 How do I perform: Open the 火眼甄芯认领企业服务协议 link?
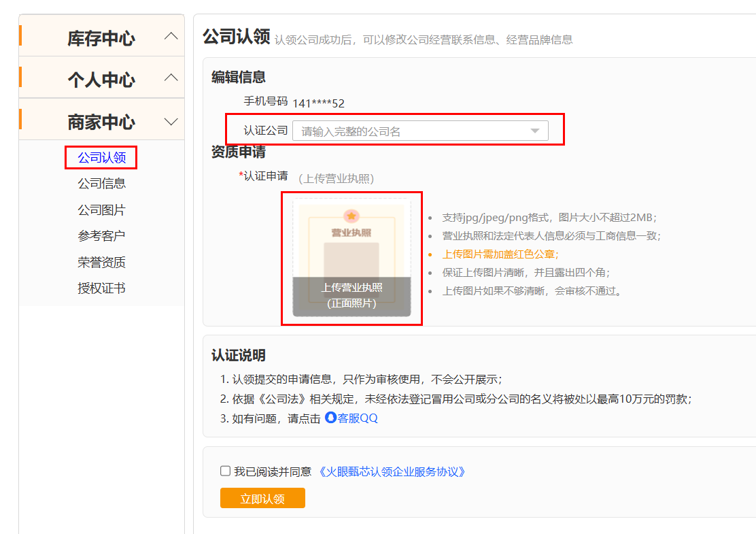pyautogui.click(x=392, y=472)
